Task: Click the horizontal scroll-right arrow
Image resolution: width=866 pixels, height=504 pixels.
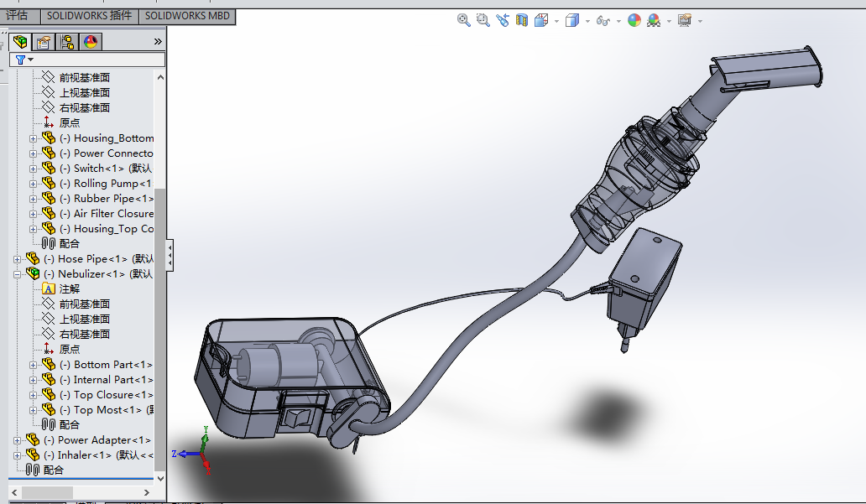Action: coord(146,492)
